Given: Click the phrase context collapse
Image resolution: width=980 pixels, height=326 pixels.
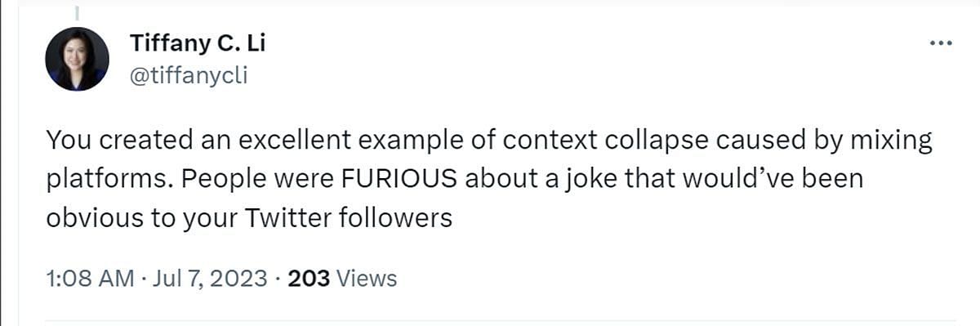Looking at the screenshot, I should (581, 141).
